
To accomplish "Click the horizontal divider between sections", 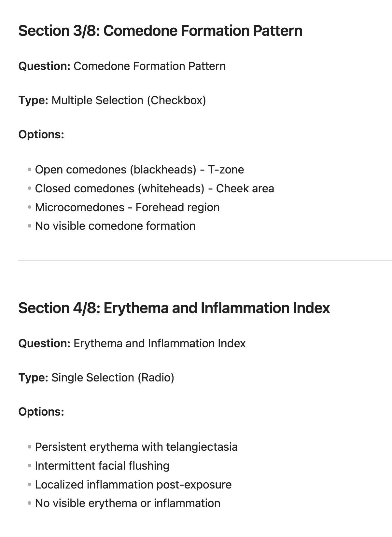I will (205, 261).
